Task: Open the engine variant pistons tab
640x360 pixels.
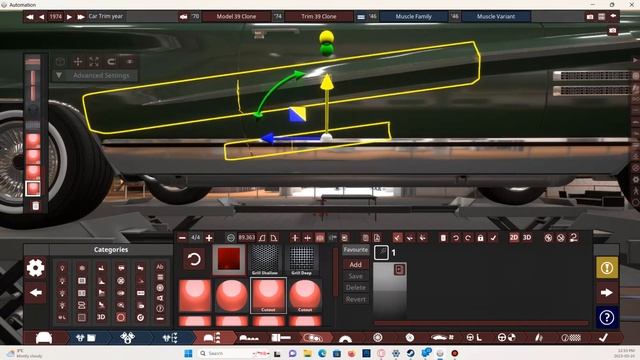Action: click(128, 338)
